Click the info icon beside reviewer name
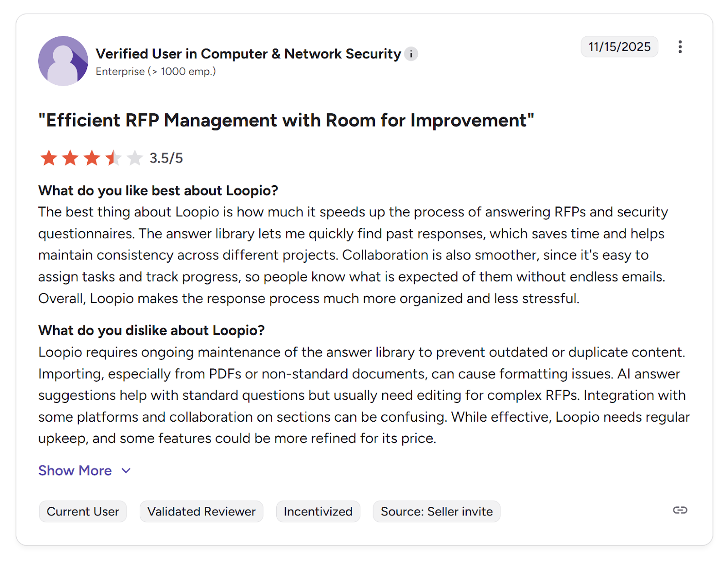The height and width of the screenshot is (561, 728). pyautogui.click(x=411, y=54)
